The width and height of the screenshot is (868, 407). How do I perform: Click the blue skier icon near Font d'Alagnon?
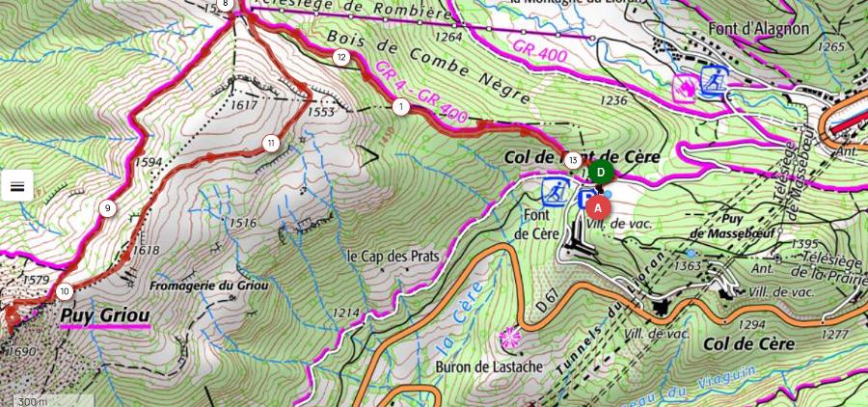(714, 80)
